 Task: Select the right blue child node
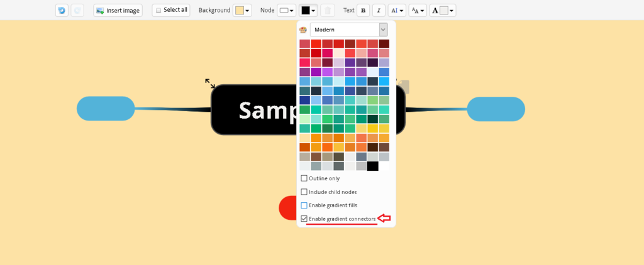(496, 109)
